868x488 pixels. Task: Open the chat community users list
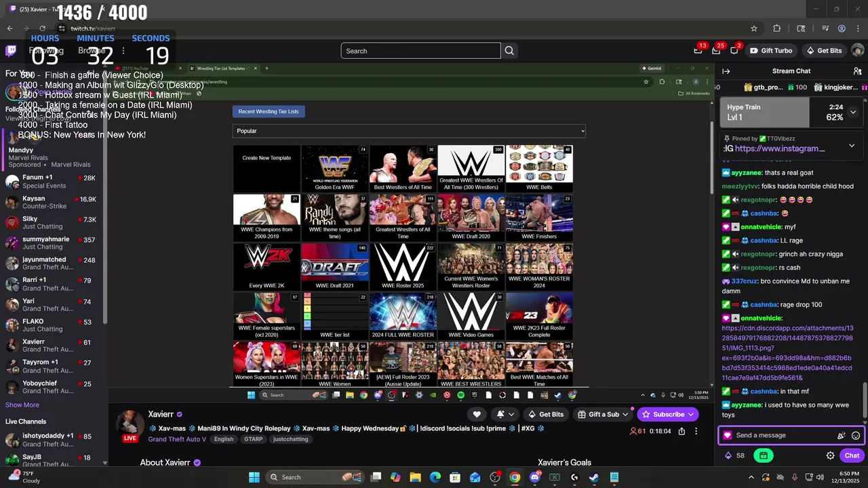tap(857, 71)
